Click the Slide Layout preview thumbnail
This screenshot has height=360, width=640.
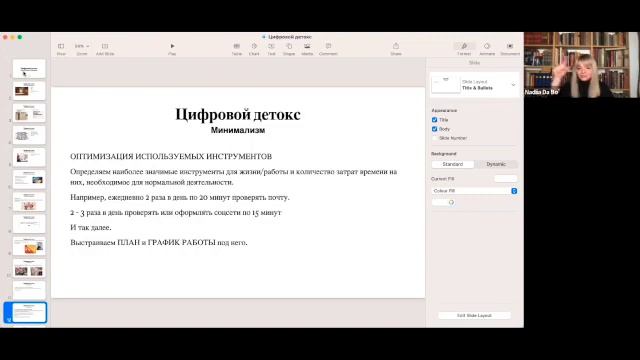tap(445, 84)
